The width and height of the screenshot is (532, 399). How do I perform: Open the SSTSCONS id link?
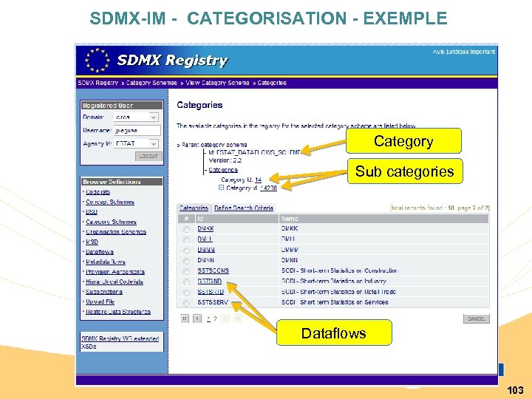point(213,270)
